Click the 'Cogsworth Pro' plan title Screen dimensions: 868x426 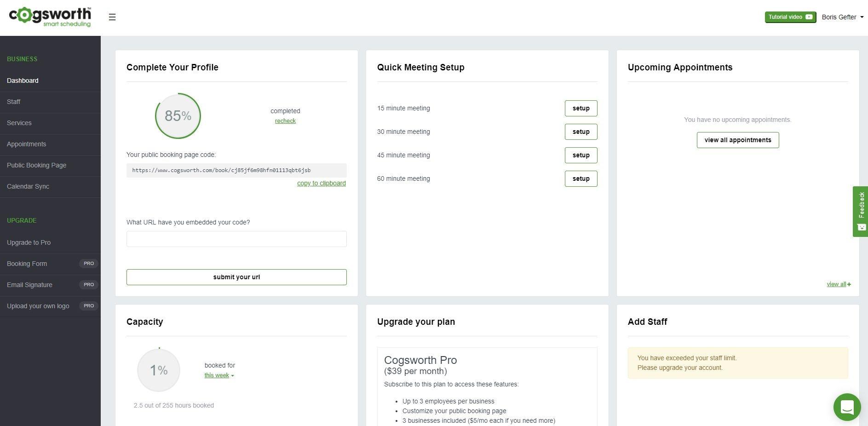point(420,360)
